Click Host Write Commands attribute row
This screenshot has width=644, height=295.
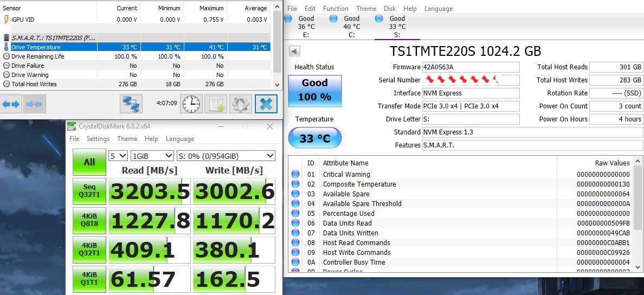460,252
